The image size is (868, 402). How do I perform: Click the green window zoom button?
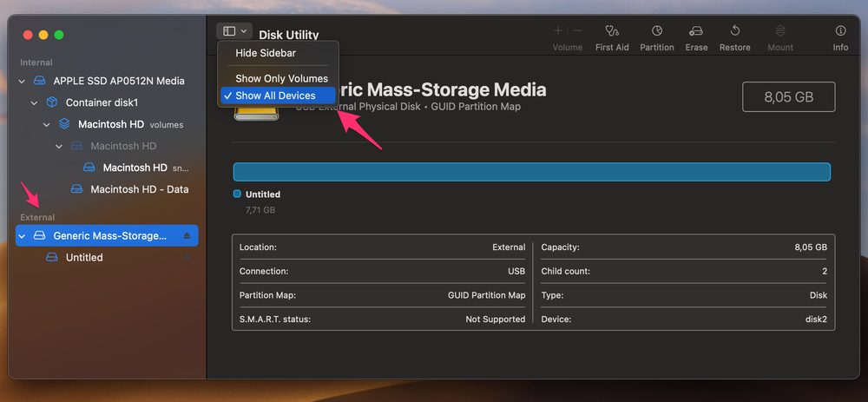point(59,35)
